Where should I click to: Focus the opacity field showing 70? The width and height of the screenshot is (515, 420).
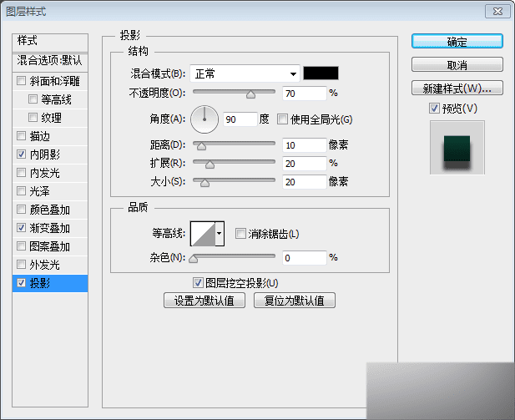305,94
